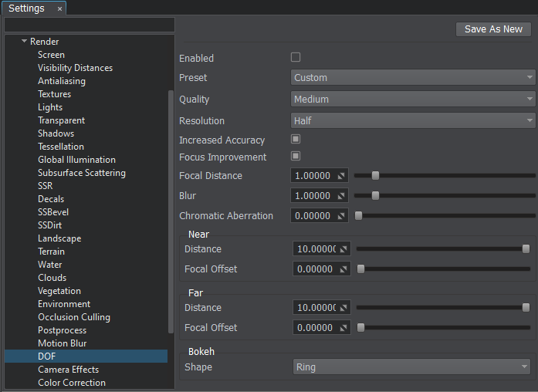
Task: Click the Near Focal Offset drag-arrow icon
Action: click(343, 269)
